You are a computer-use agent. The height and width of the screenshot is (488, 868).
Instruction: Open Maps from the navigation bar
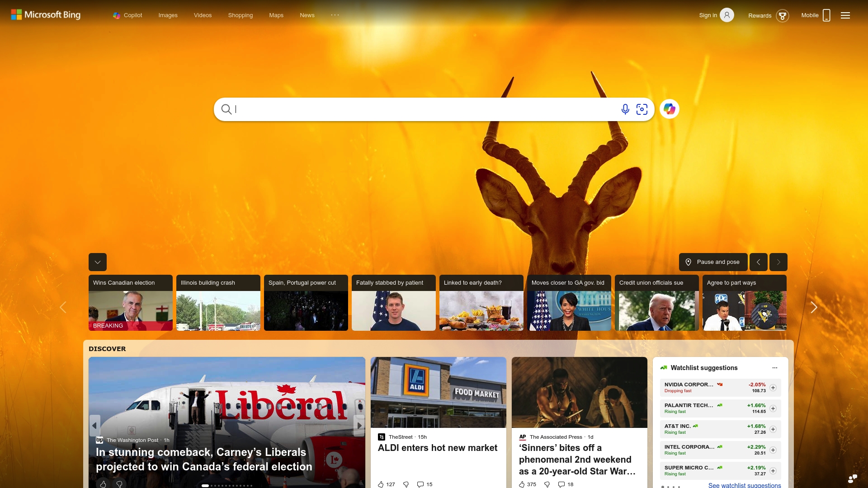pyautogui.click(x=276, y=15)
